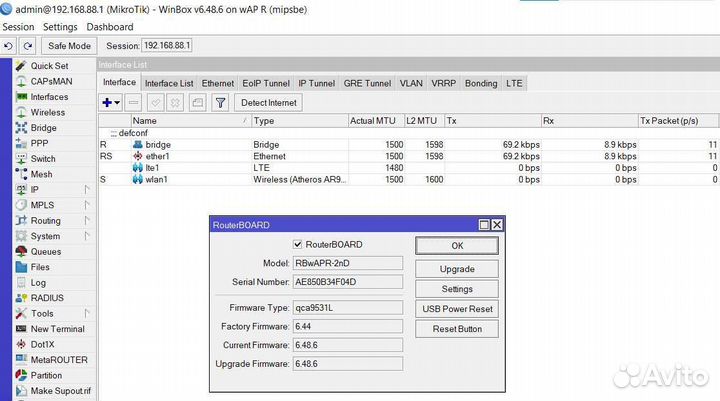Open RADIUS menu in sidebar

[47, 298]
